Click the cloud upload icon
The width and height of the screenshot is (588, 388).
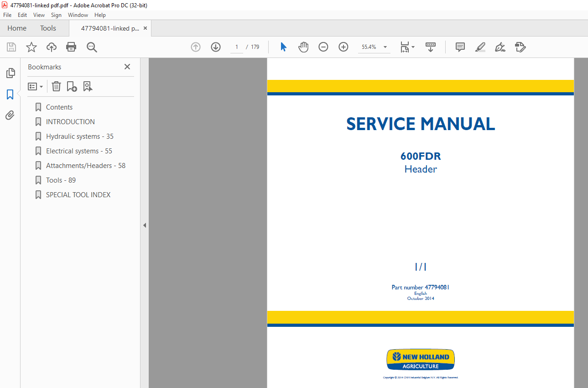(52, 47)
